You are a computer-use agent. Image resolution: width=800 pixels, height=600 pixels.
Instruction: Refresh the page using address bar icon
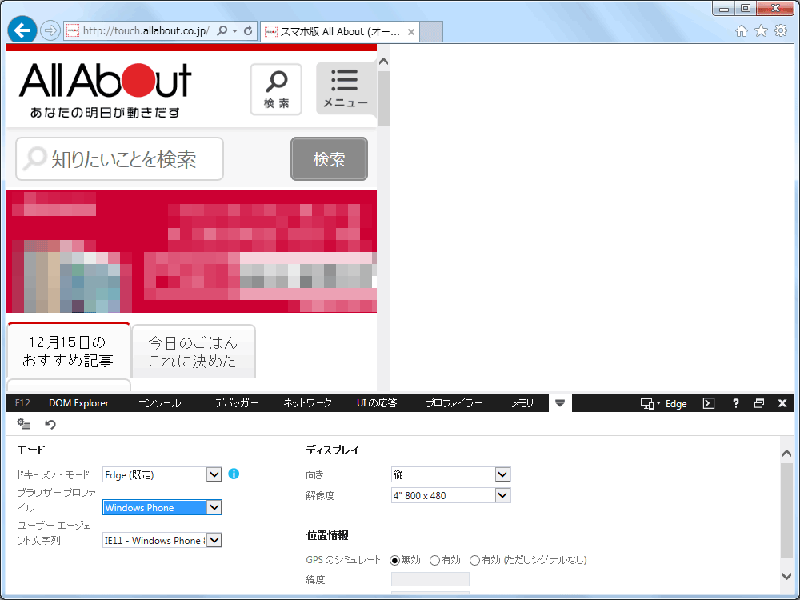coord(248,31)
